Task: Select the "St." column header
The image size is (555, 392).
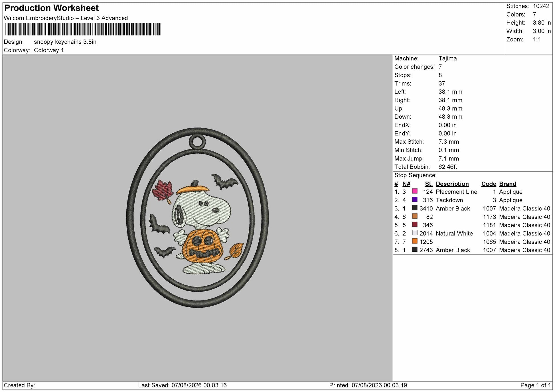Action: [429, 184]
